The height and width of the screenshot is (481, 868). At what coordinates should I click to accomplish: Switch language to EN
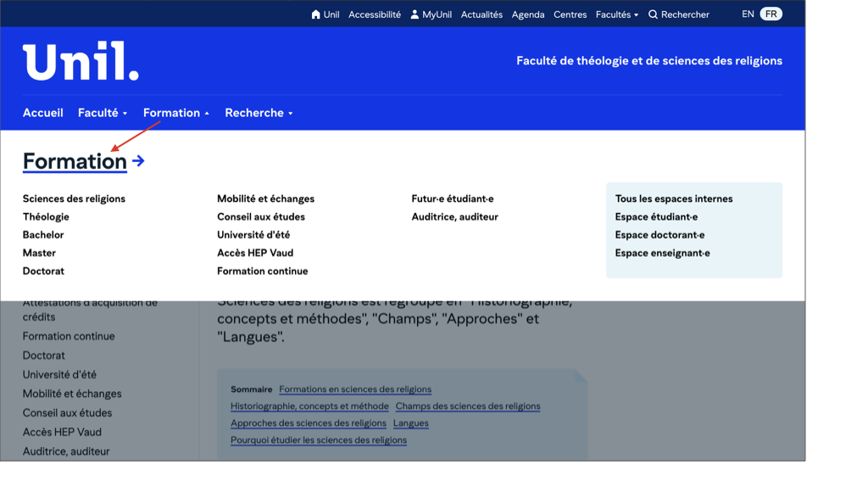(x=748, y=14)
